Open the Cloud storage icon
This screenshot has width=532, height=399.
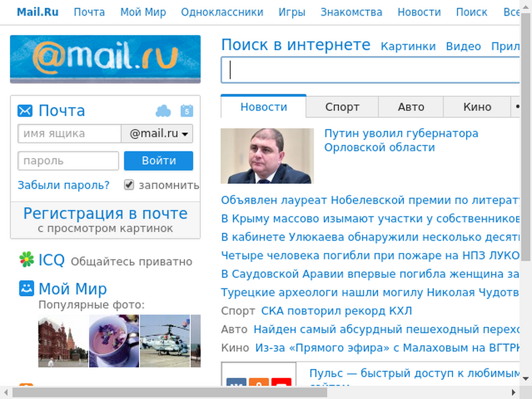pos(163,111)
